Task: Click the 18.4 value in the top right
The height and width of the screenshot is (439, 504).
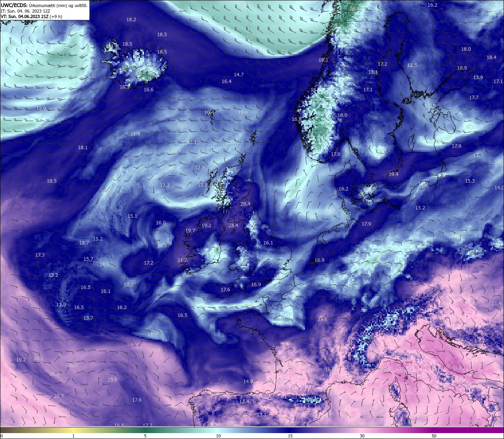Action: [491, 57]
